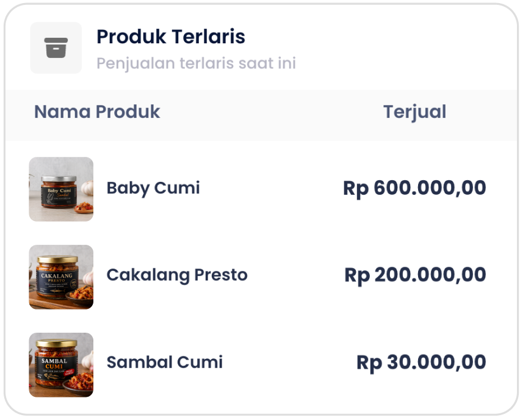Viewport: 520px width, 420px height.
Task: Click the Baby Cumi table row
Action: tap(260, 189)
